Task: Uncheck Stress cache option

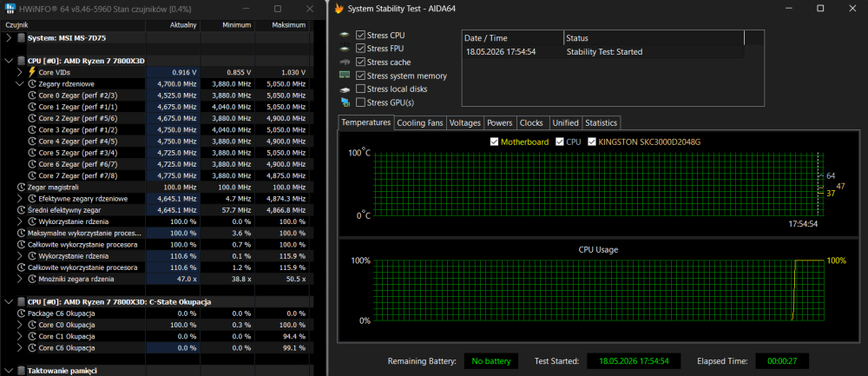Action: coord(360,62)
